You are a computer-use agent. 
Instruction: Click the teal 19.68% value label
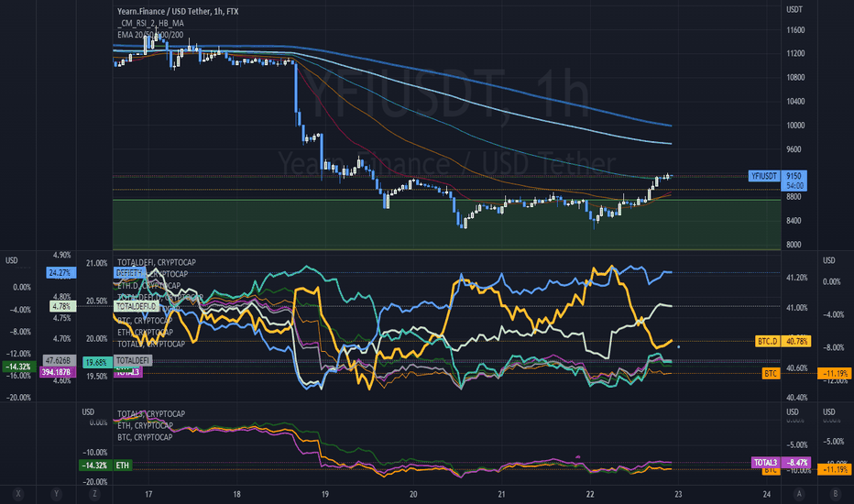[97, 362]
